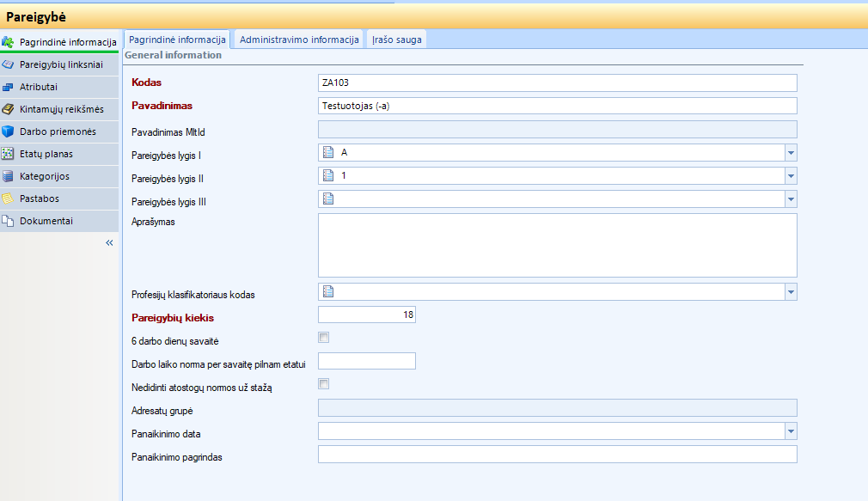Click the Pareigybių linksniai sidebar icon
The width and height of the screenshot is (868, 501).
9,64
